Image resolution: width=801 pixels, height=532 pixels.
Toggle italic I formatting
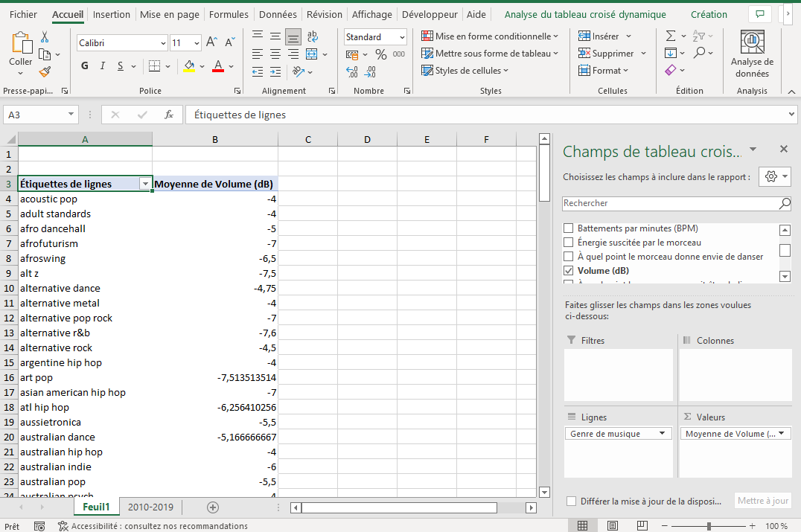pyautogui.click(x=102, y=65)
